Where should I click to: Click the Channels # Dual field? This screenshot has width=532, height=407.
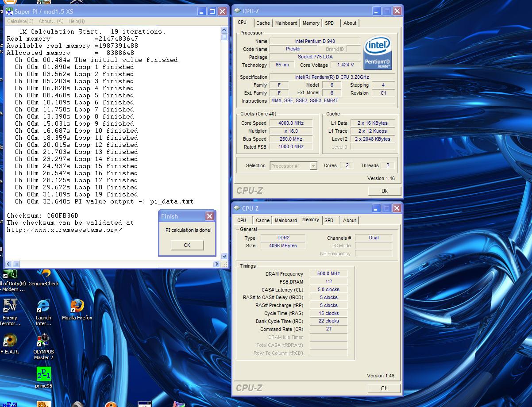pos(374,238)
